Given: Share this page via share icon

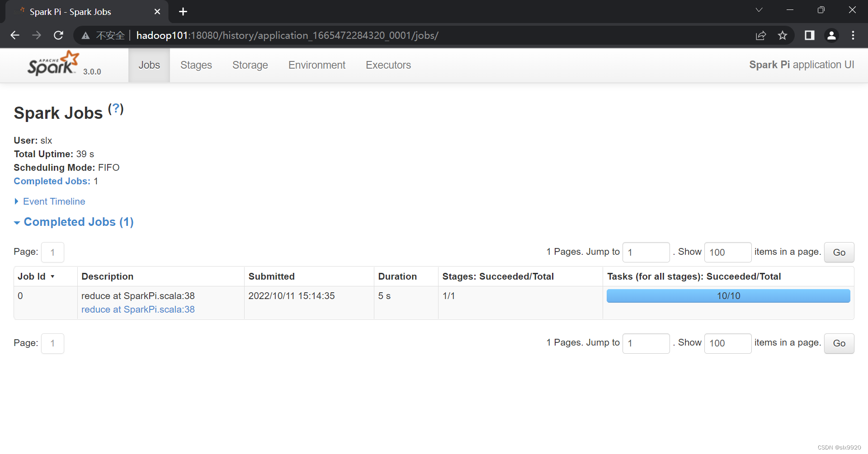Looking at the screenshot, I should point(761,35).
